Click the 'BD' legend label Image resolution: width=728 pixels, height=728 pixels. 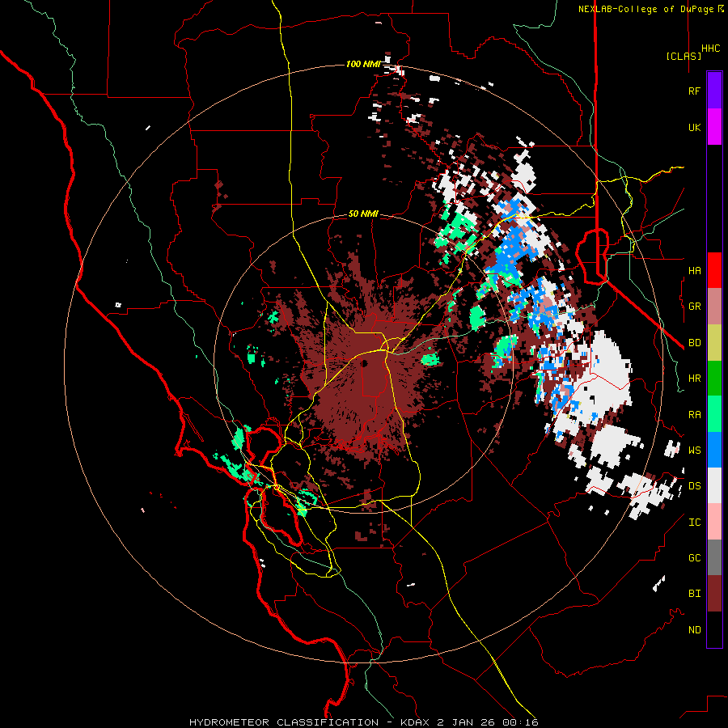pos(694,343)
